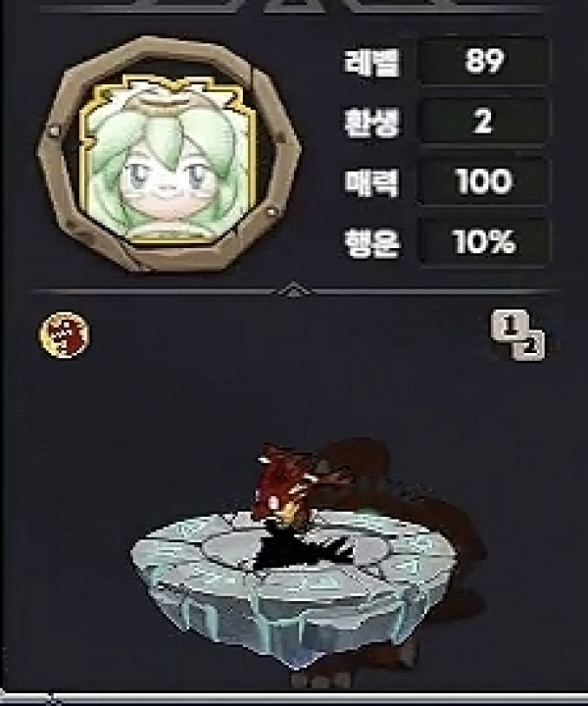The height and width of the screenshot is (706, 588).
Task: Click the horizontal bar along the bottom edge
Action: [x=294, y=699]
